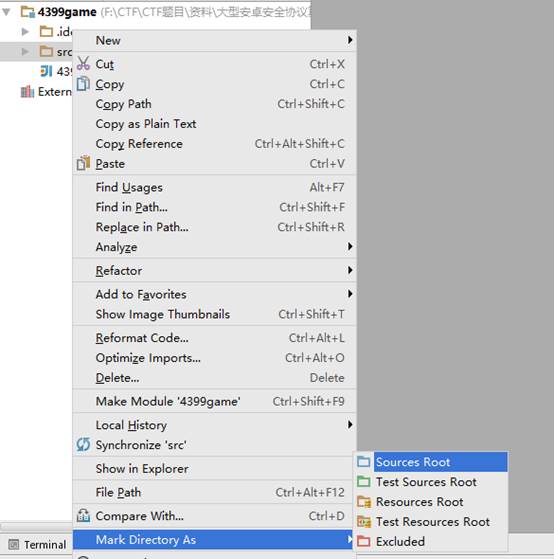Expand the .idea folder tree arrow
This screenshot has height=559, width=554.
point(25,31)
